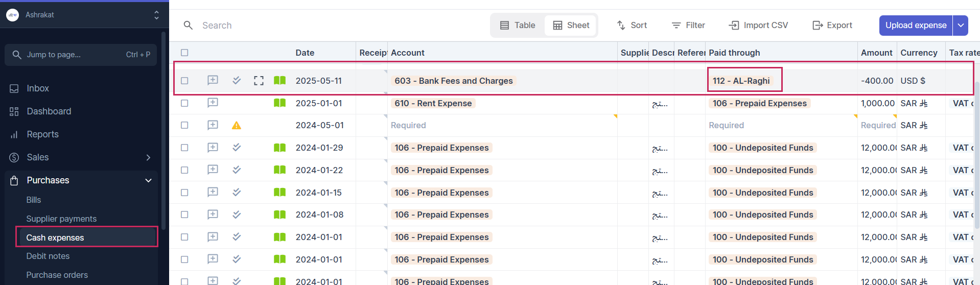Open Inbox from the sidebar
The image size is (980, 285).
38,88
